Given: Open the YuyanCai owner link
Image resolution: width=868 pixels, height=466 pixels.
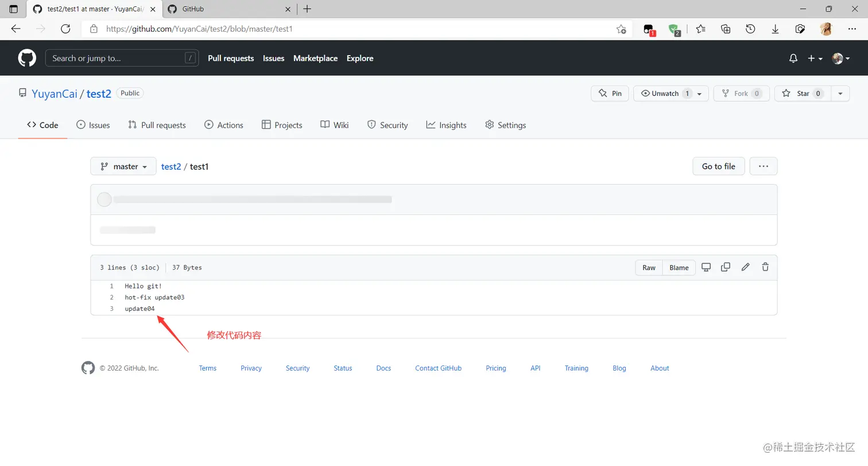Looking at the screenshot, I should (55, 94).
